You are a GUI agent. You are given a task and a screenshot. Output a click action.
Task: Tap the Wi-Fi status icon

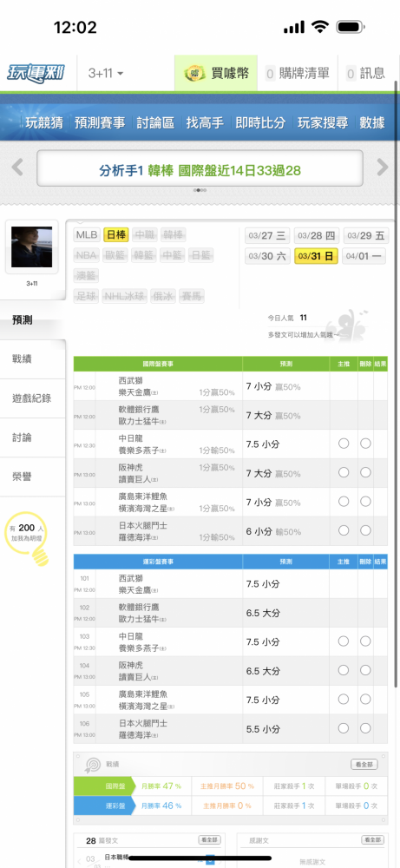pyautogui.click(x=320, y=27)
